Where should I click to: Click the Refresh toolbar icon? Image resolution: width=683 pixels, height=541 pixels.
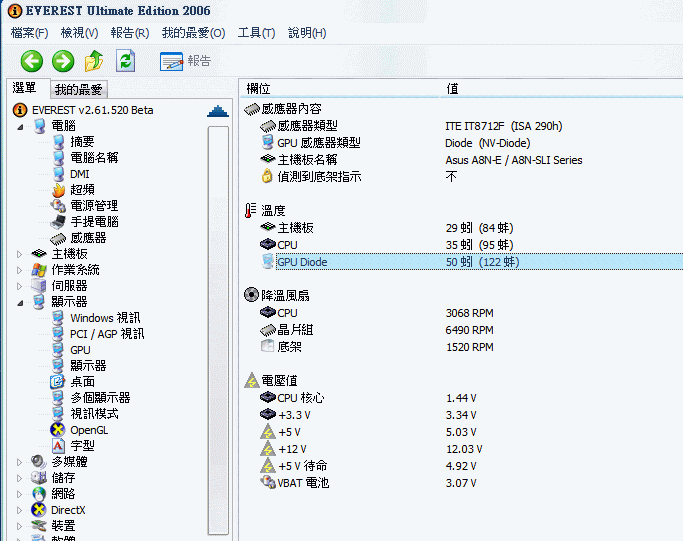(x=125, y=61)
